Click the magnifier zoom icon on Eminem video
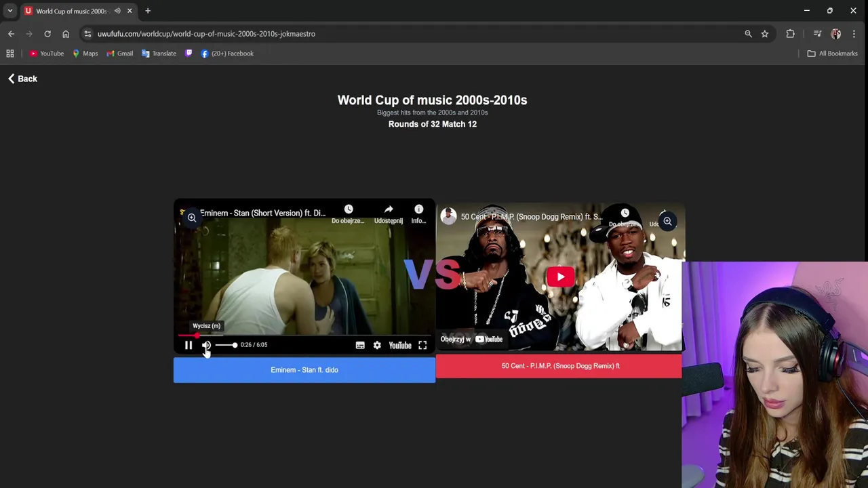The height and width of the screenshot is (488, 868). click(192, 218)
